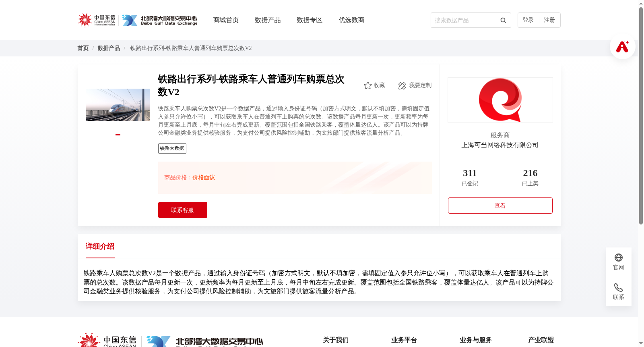Image resolution: width=644 pixels, height=347 pixels.
Task: Click the 服务商 label
Action: point(500,135)
